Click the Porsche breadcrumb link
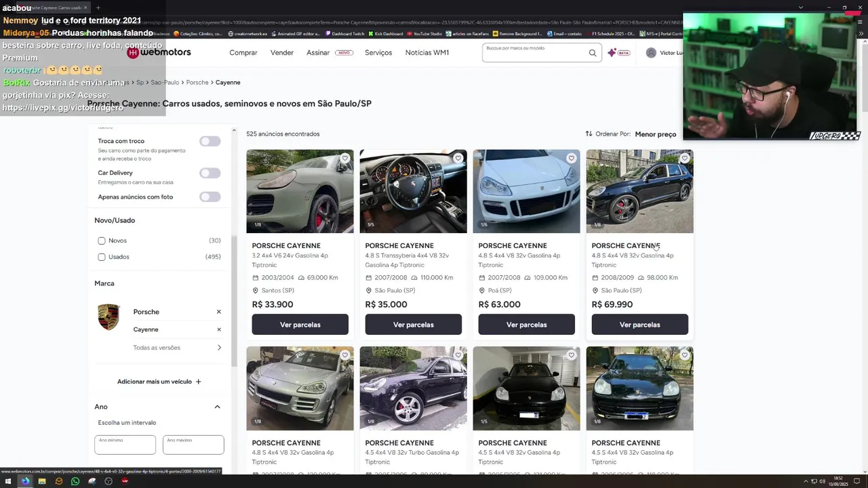This screenshot has width=868, height=488. tap(197, 83)
